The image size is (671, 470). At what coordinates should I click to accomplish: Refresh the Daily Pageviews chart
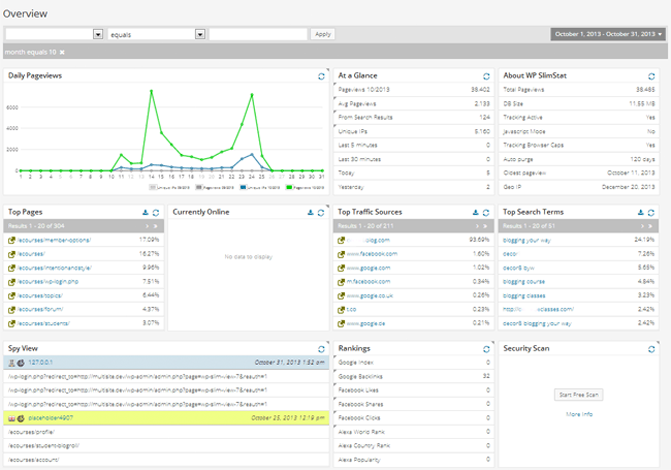click(x=321, y=76)
